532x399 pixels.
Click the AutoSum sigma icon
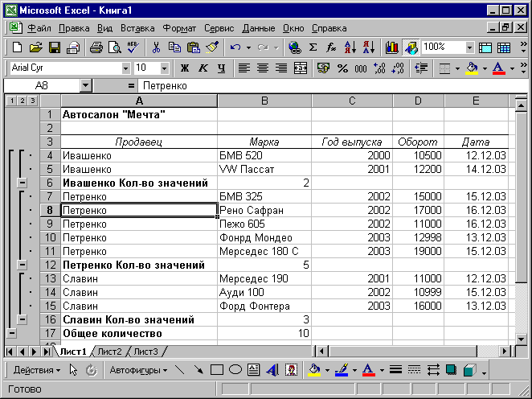[x=313, y=47]
